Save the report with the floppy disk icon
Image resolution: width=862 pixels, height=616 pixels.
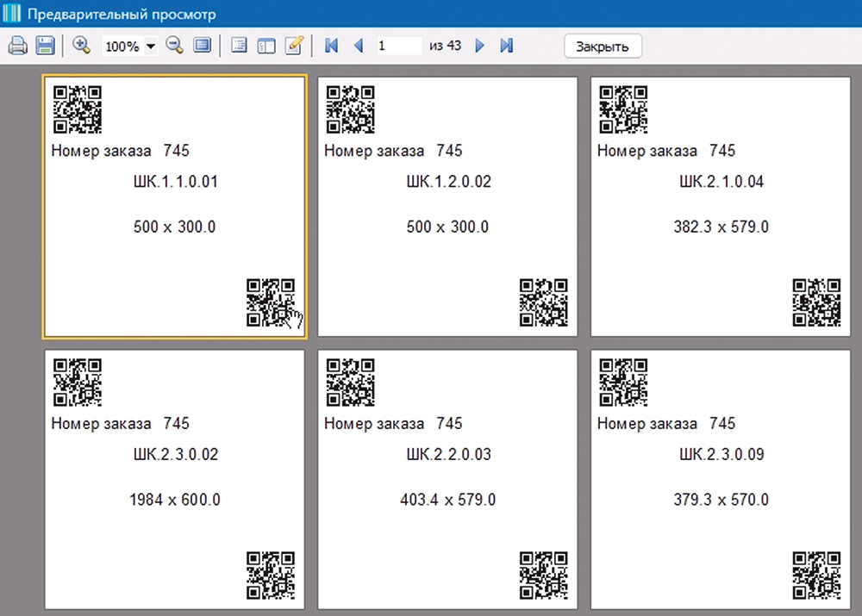[46, 46]
